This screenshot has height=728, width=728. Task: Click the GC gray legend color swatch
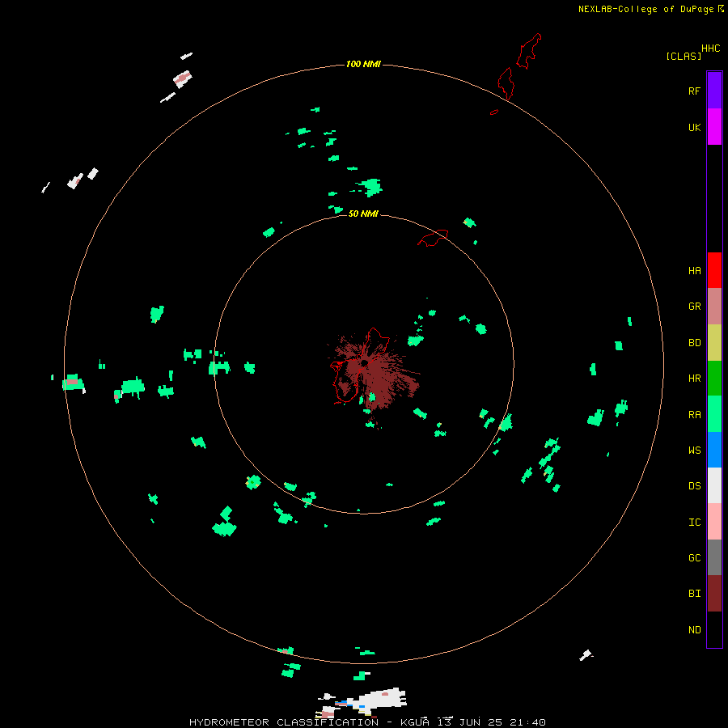714,557
